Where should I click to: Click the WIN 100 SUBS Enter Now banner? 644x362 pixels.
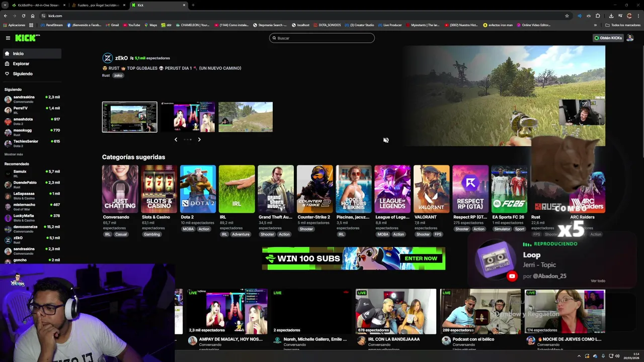[x=354, y=258]
